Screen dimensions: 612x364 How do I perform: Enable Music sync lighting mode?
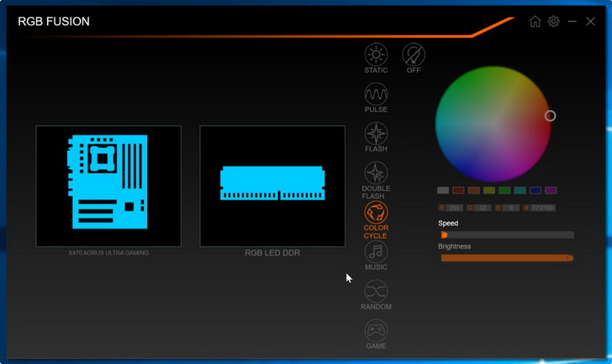376,251
